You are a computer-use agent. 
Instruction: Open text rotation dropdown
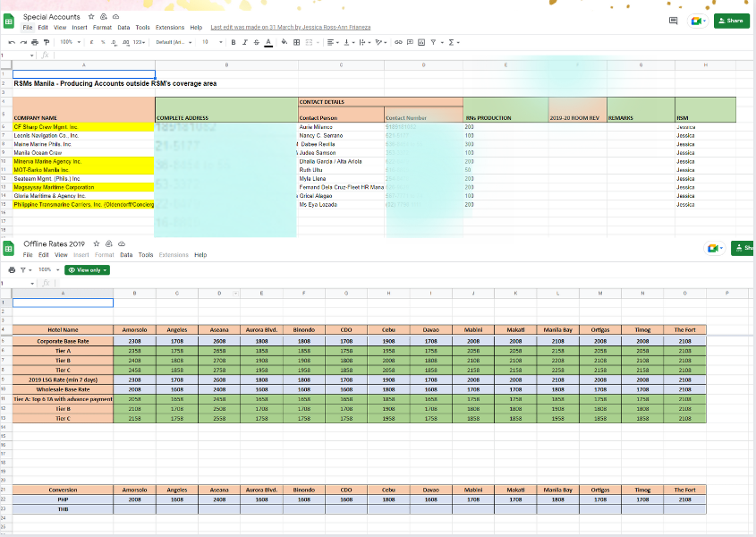[x=381, y=42]
